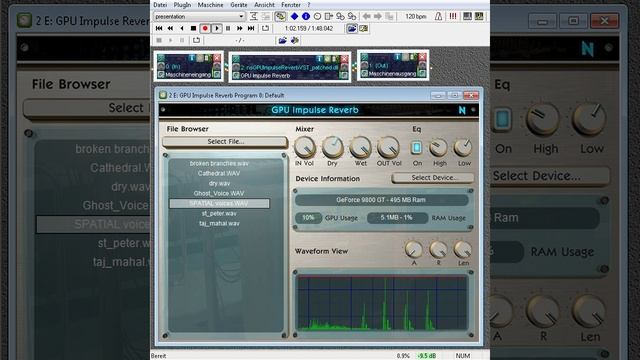
Task: Click the step back transport button
Action: [x=182, y=28]
